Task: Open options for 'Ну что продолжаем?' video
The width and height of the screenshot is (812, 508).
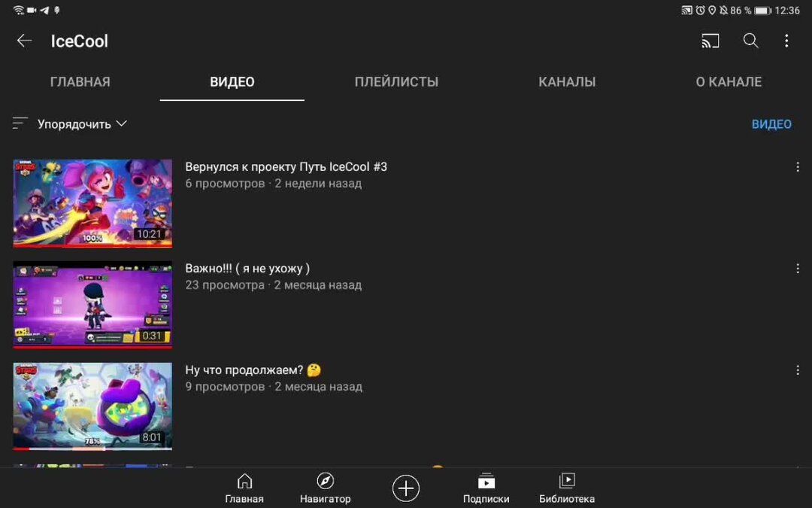Action: click(x=798, y=370)
